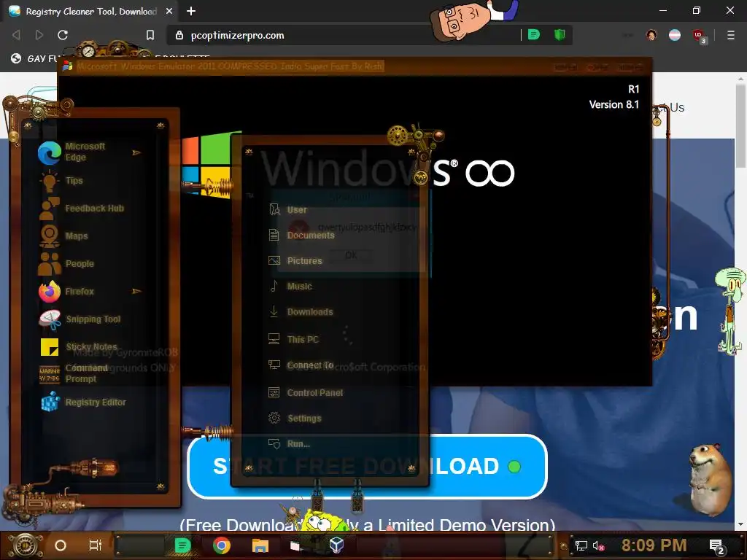Open Snipping Tool scissors icon
747x560 pixels.
[x=50, y=319]
